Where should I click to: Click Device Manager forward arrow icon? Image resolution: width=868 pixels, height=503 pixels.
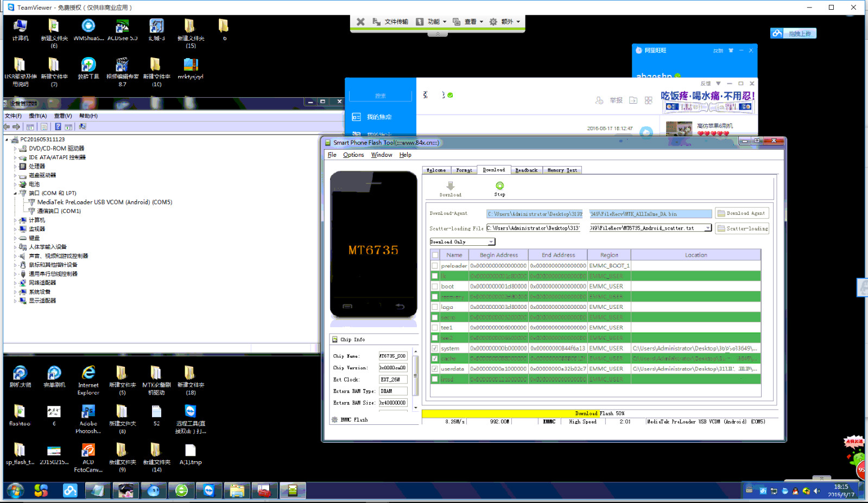pos(17,127)
